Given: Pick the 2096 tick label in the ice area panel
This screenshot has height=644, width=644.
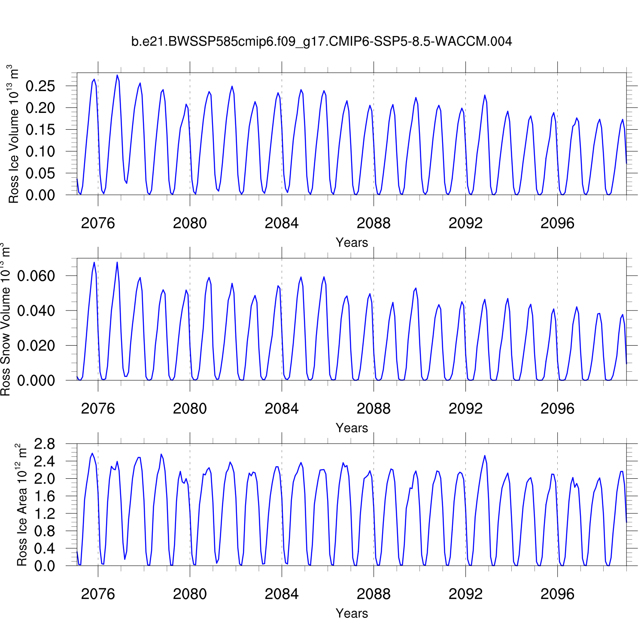Looking at the screenshot, I should coord(557,594).
